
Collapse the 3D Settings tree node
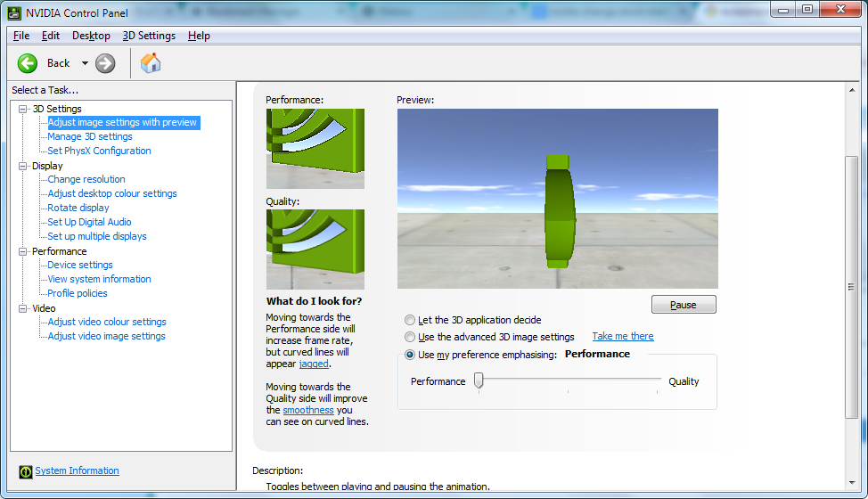(22, 109)
